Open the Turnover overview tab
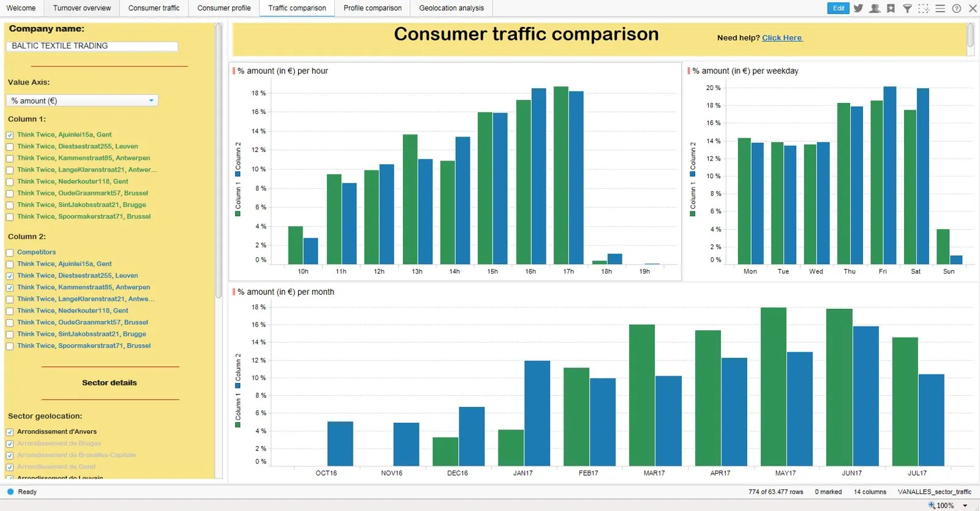This screenshot has height=511, width=980. [82, 8]
